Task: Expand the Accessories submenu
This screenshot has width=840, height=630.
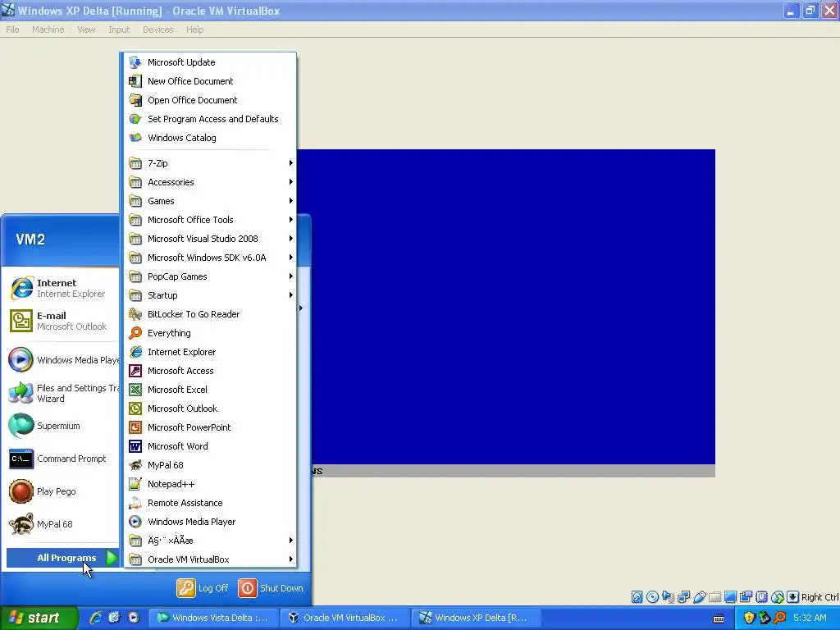Action: 210,182
